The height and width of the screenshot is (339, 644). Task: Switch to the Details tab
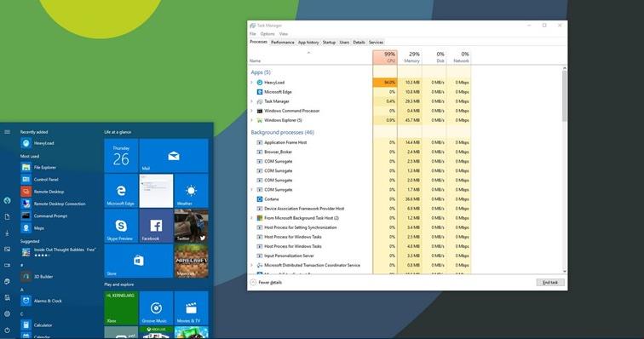pyautogui.click(x=359, y=43)
